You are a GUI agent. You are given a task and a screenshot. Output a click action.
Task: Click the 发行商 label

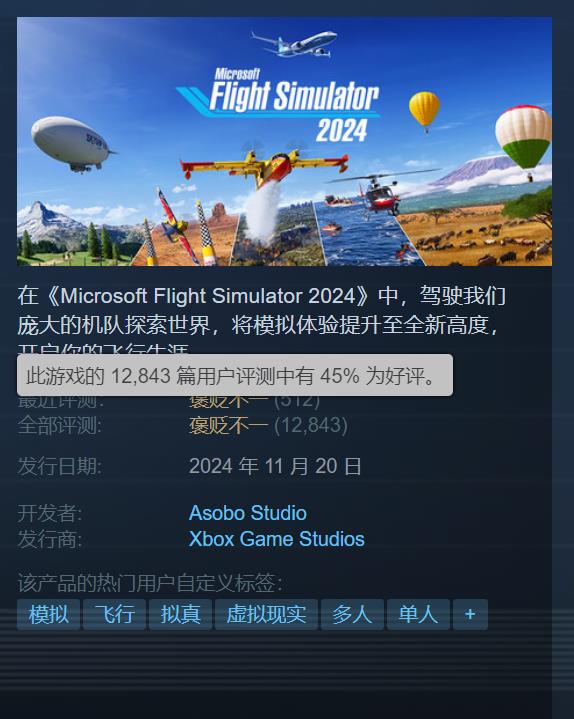(x=50, y=539)
